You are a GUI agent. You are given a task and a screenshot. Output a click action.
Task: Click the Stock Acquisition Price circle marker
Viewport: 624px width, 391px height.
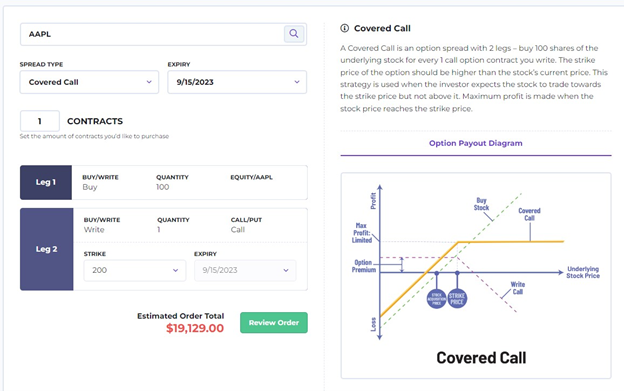coord(437,298)
